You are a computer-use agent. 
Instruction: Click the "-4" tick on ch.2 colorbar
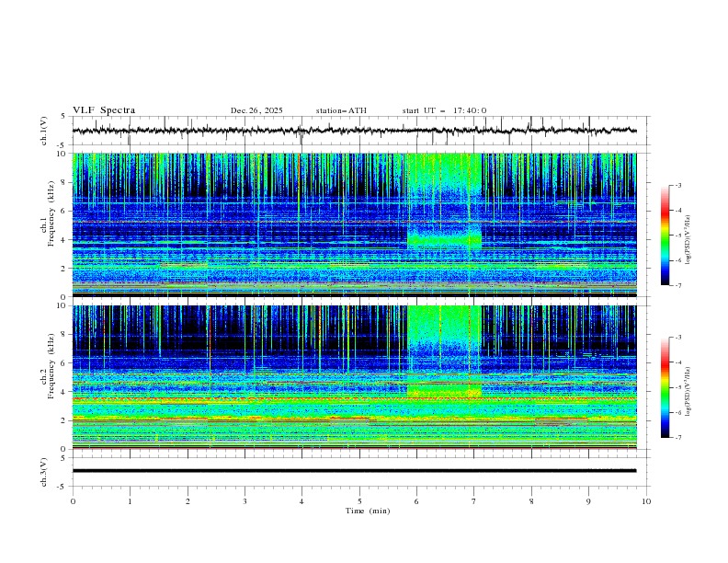click(x=678, y=362)
